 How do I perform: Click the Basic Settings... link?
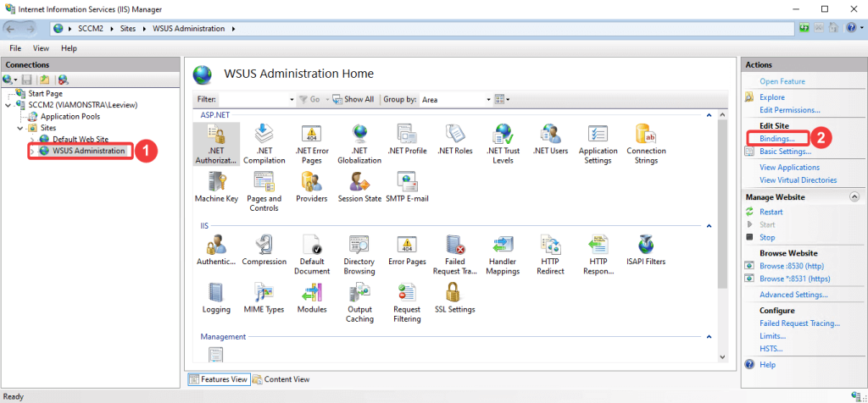coord(785,151)
